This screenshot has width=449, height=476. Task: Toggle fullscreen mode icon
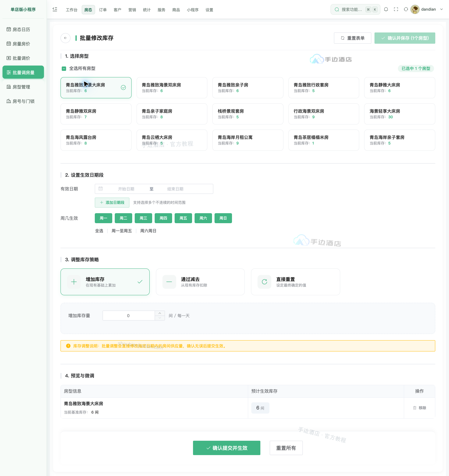396,9
